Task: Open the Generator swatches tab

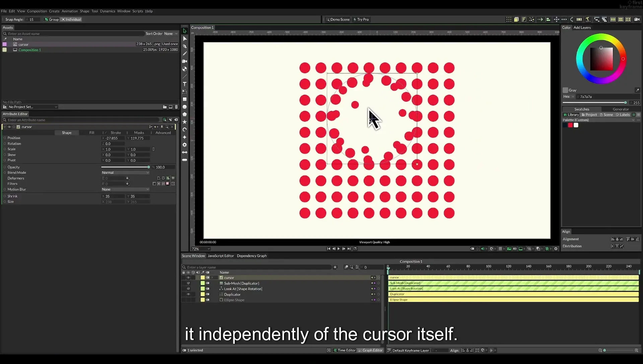Action: tap(621, 109)
